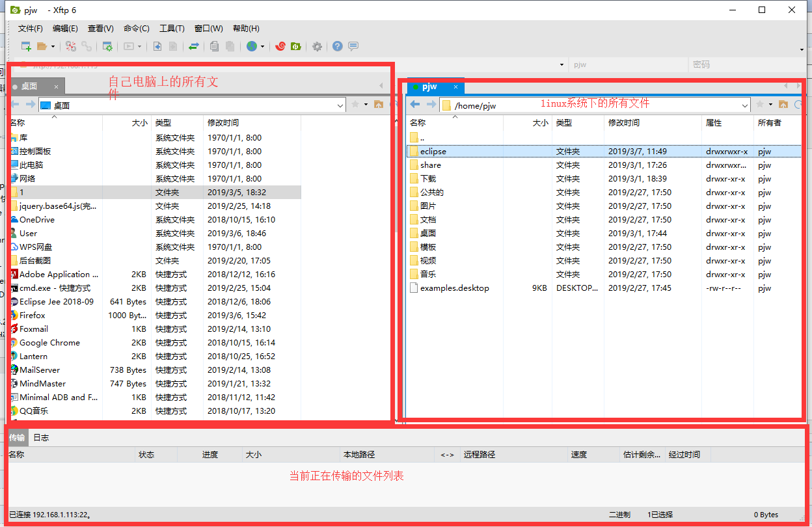Viewport: 812px width, 527px height.
Task: Synchronize transfer direction arrows
Action: (x=195, y=46)
